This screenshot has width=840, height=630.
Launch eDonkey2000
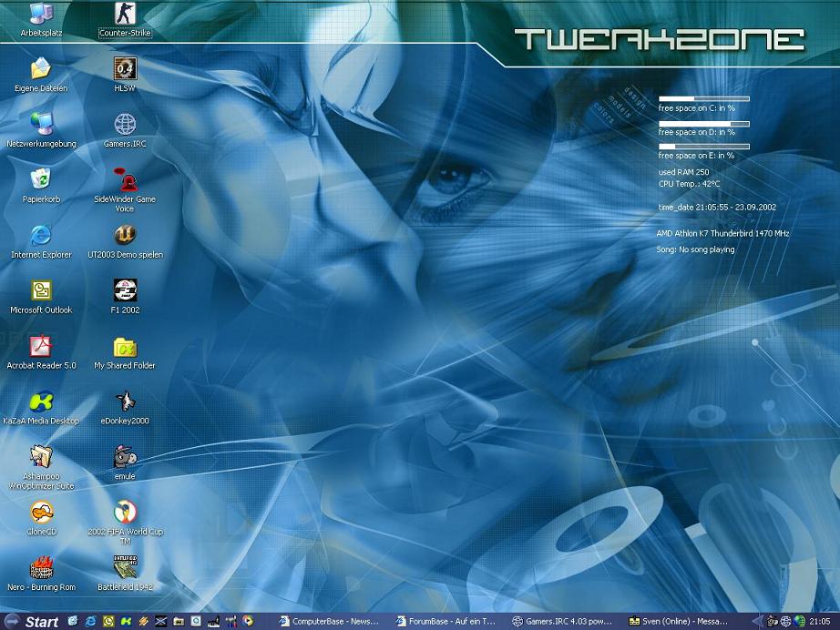coord(125,408)
